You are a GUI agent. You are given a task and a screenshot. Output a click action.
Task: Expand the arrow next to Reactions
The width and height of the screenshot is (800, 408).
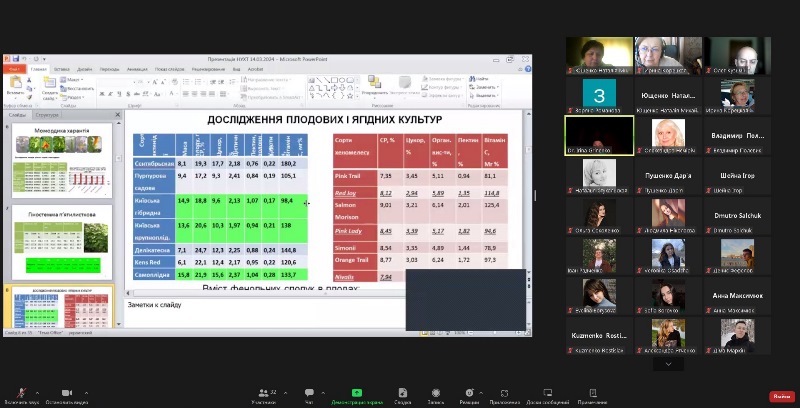tap(481, 393)
